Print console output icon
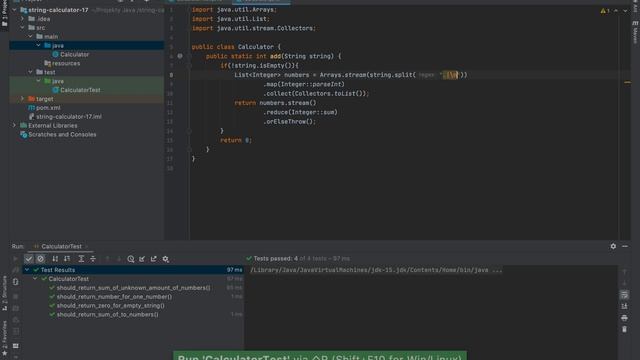 click(x=624, y=318)
